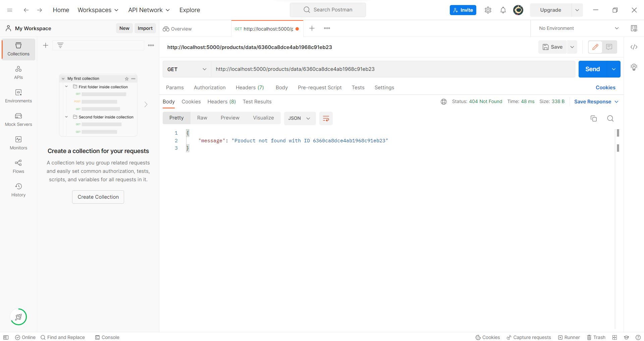Open the code snippet panel
Image resolution: width=644 pixels, height=341 pixels.
(x=634, y=47)
